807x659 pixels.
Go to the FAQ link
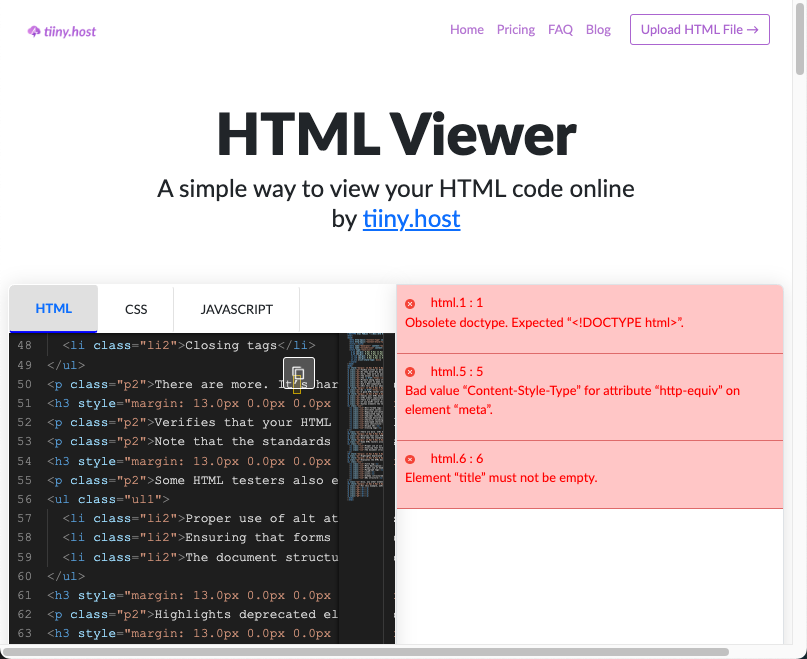560,29
